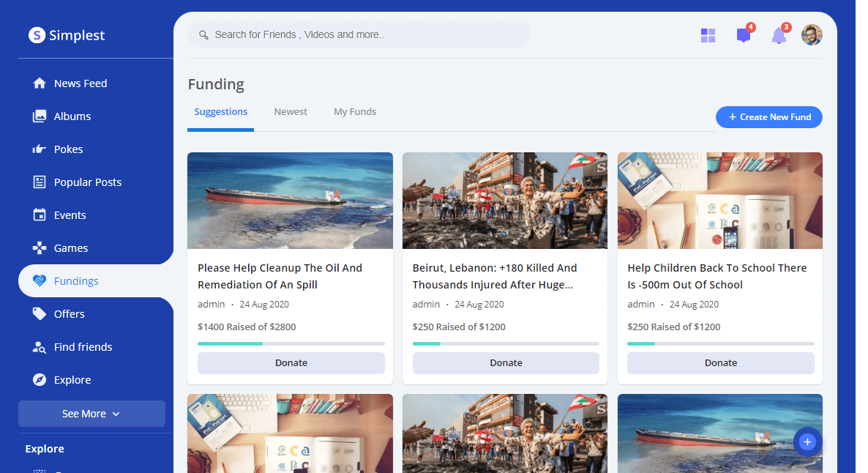Switch to the Newest tab

point(291,112)
